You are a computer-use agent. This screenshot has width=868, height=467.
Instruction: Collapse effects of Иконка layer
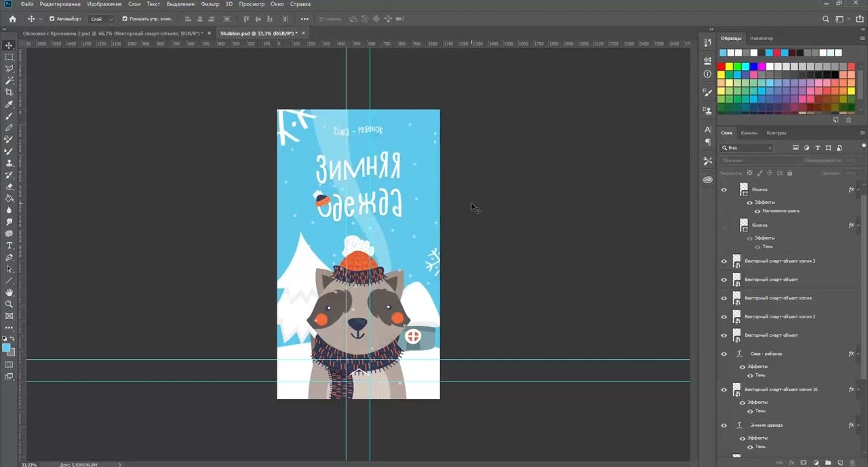pyautogui.click(x=859, y=189)
